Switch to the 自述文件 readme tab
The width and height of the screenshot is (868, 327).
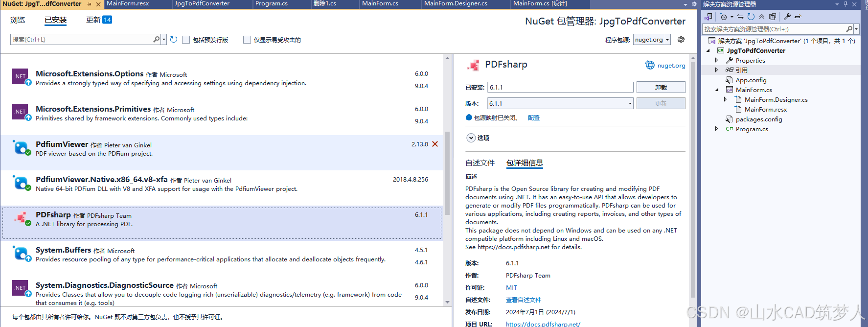click(480, 163)
